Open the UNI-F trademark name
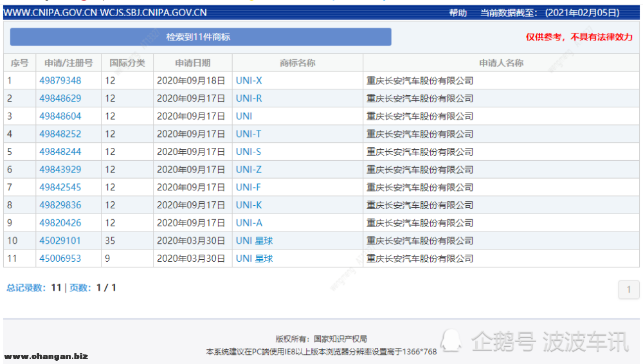 pos(248,188)
